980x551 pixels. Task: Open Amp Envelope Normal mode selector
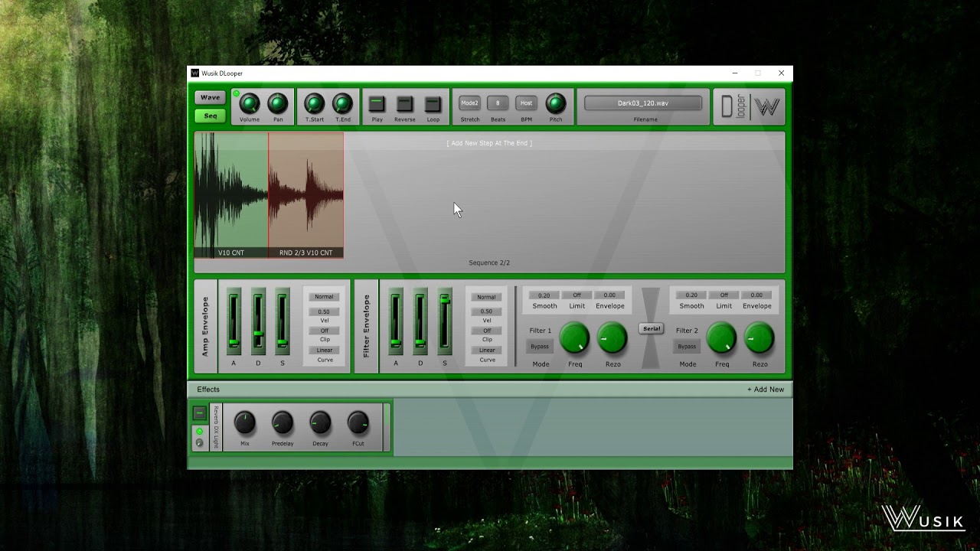point(325,297)
